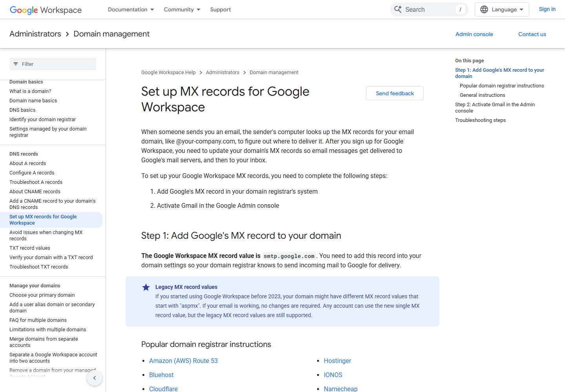Jump to 'Troubleshooting steps' in page contents

tap(480, 120)
